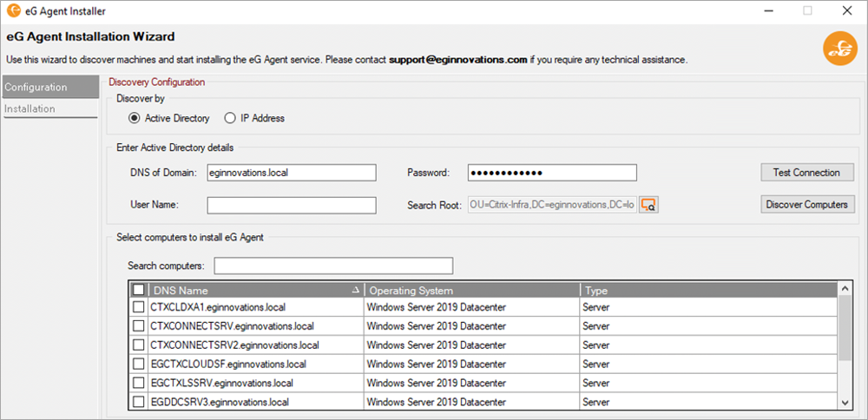Check the box for EGCTXCLOUDSF.eginnovations.local
Viewport: 868px width, 420px height.
click(139, 364)
